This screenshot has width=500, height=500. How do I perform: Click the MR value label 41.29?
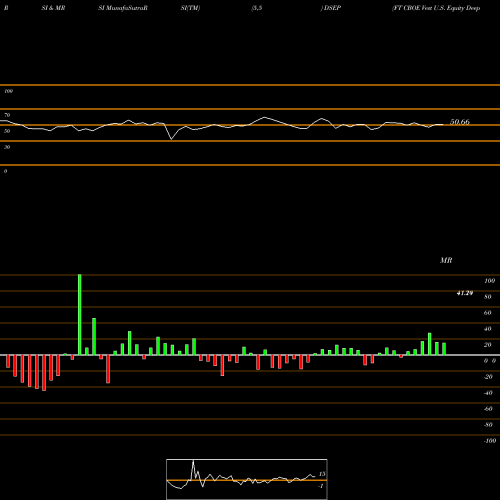[465, 293]
